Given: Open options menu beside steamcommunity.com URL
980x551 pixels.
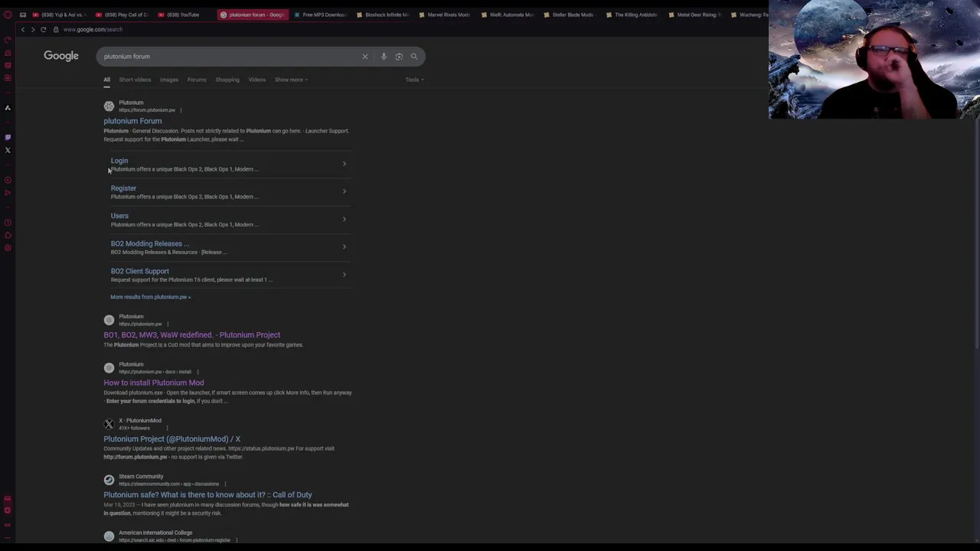Looking at the screenshot, I should point(225,484).
